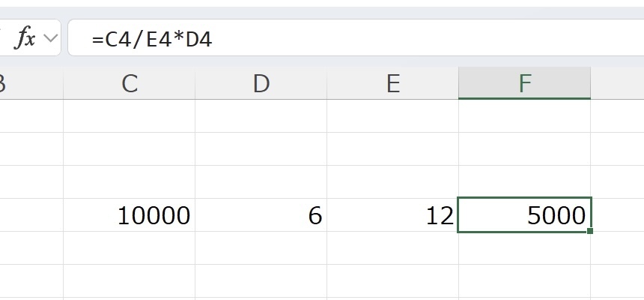The height and width of the screenshot is (300, 644).
Task: Select the highlighted column F header
Action: click(524, 83)
